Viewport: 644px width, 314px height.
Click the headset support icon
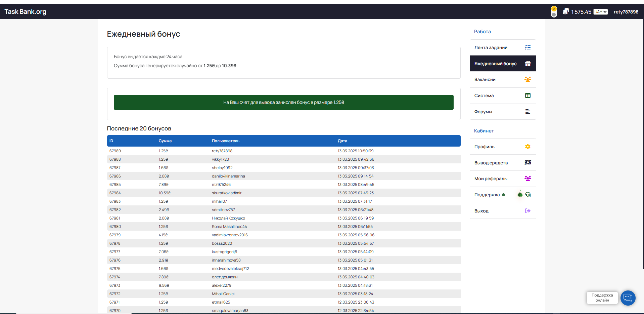528,195
